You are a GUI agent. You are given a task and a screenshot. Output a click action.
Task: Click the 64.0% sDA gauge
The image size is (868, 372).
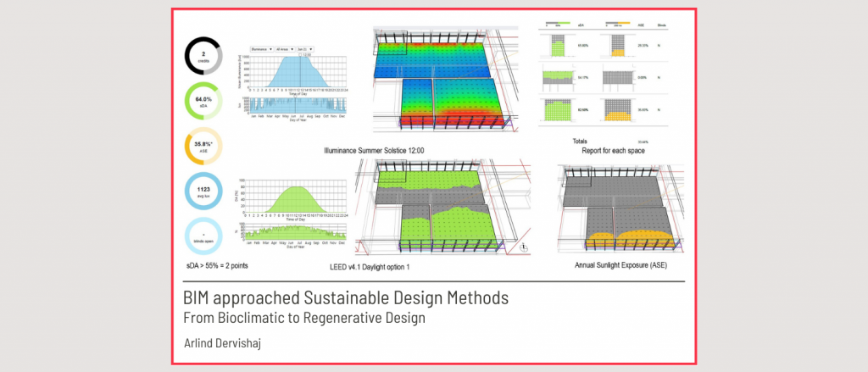click(203, 103)
